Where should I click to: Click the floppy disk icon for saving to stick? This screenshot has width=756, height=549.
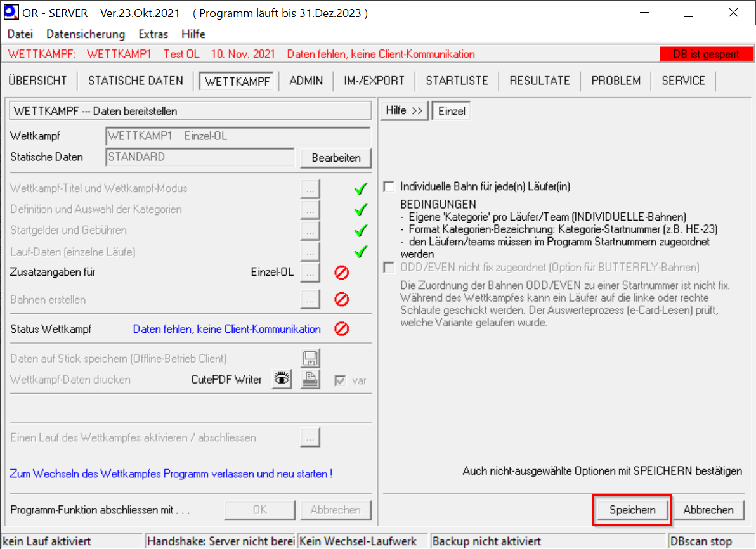(310, 359)
